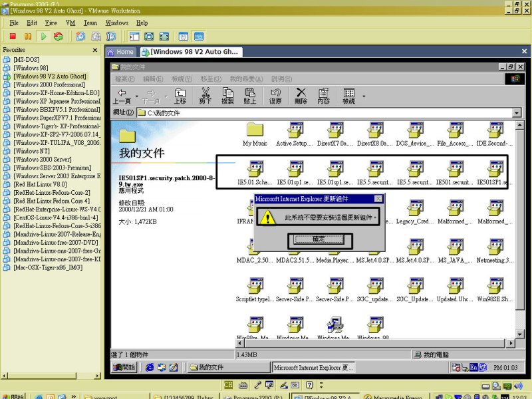Open the VMware Edit menu
This screenshot has height=399, width=532.
point(32,23)
